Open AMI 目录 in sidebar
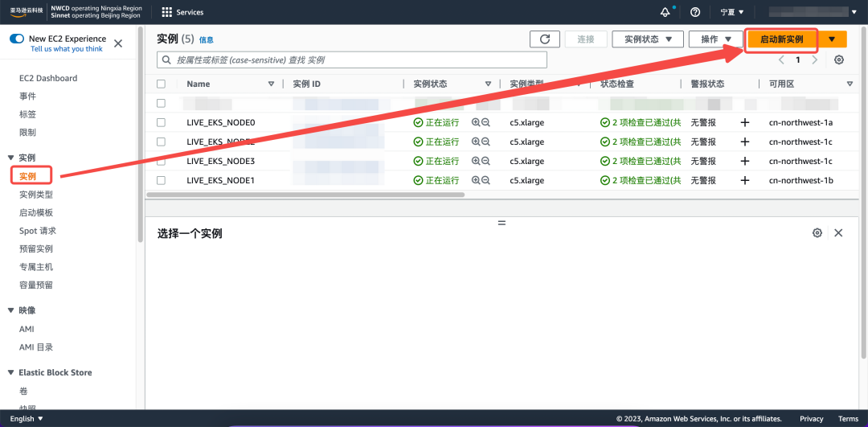The width and height of the screenshot is (868, 427). (36, 347)
